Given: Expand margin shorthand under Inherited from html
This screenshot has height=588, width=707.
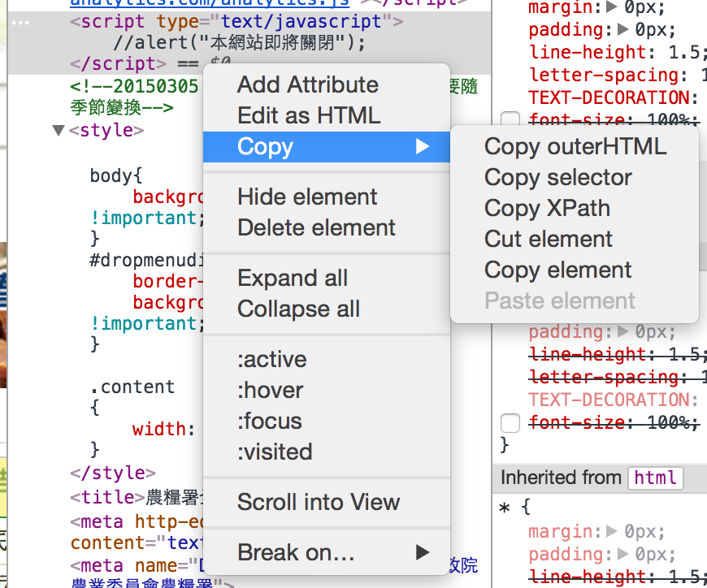Looking at the screenshot, I should click(x=612, y=531).
